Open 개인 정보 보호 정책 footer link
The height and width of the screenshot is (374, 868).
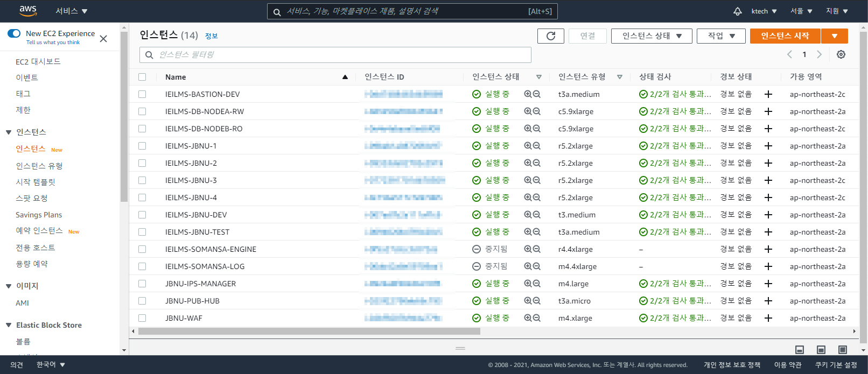point(732,365)
